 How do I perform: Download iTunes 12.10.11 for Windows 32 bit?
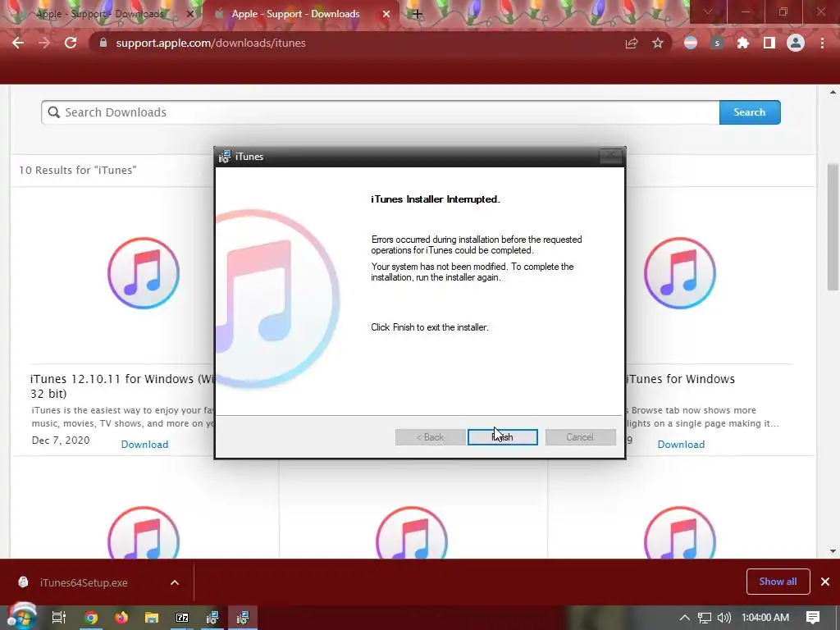pos(144,444)
